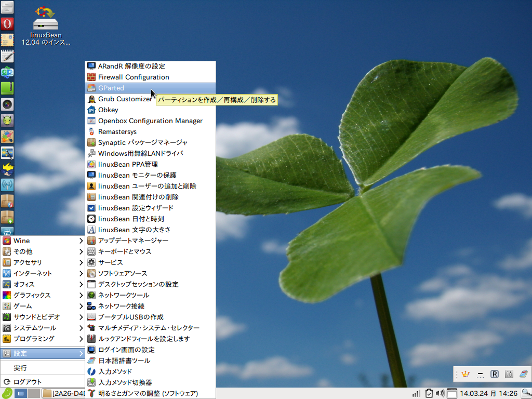The height and width of the screenshot is (399, 532).
Task: Open the 2A26-D4 folder taskbar button
Action: point(64,394)
